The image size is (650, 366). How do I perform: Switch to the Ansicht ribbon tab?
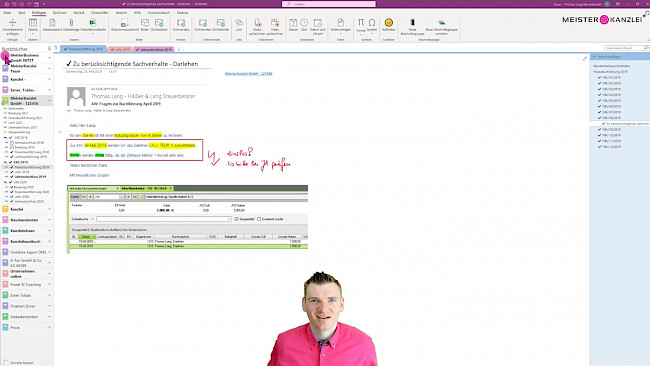tap(121, 13)
